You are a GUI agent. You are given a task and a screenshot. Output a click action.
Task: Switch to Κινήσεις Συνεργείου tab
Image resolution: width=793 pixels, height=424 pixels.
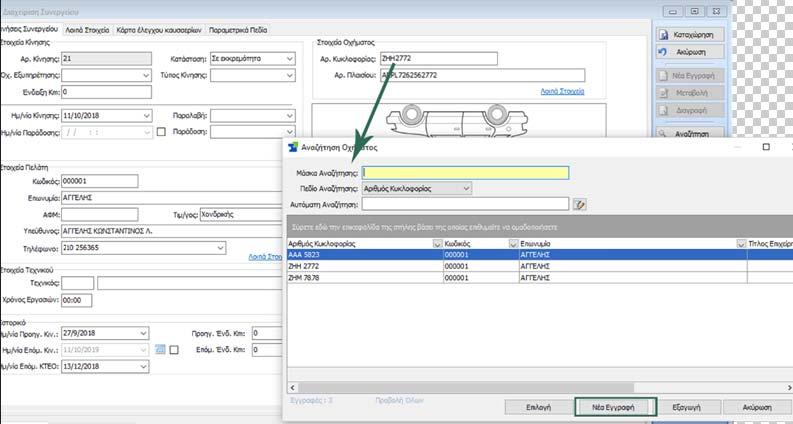(x=29, y=29)
